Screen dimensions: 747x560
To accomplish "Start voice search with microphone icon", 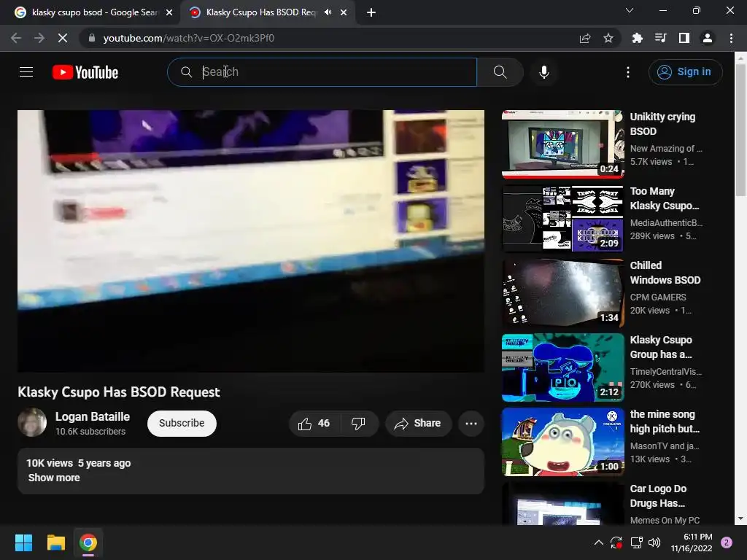I will [x=543, y=72].
